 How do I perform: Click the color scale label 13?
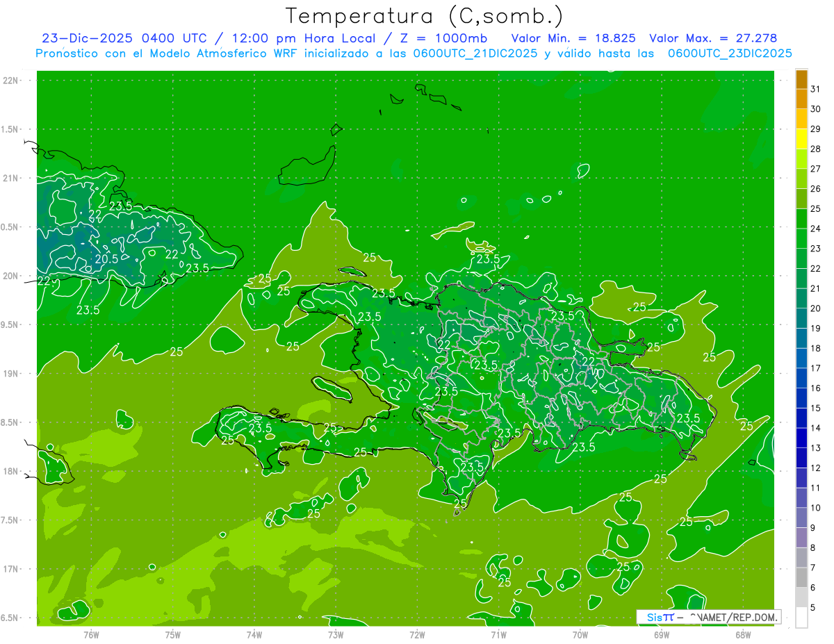coord(815,448)
